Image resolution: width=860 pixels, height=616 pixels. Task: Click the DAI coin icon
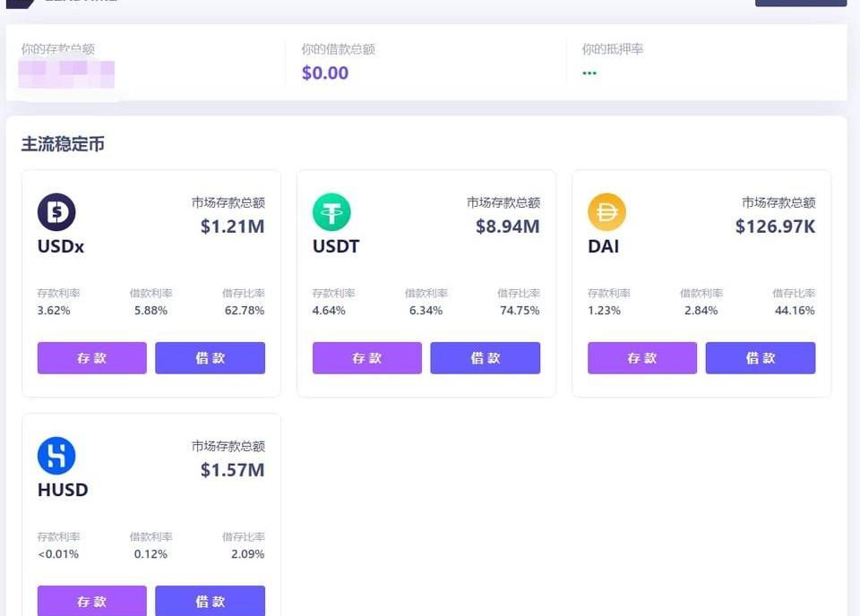606,213
